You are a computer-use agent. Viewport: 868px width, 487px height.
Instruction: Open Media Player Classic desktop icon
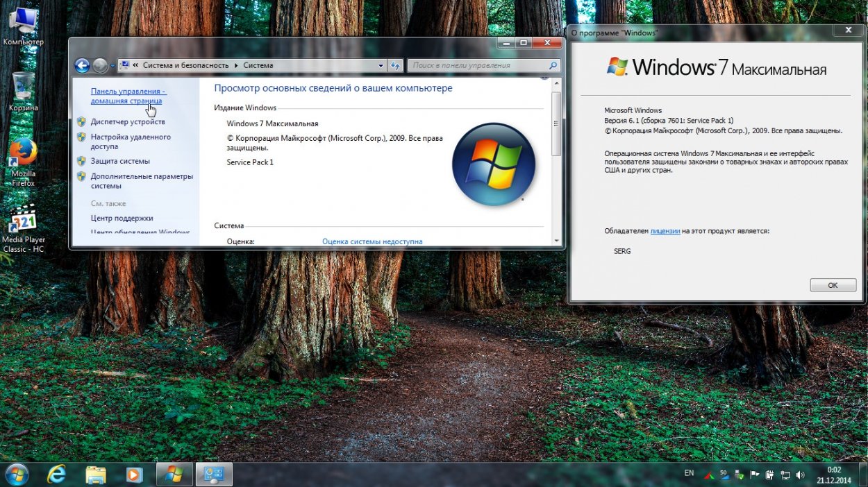pos(23,221)
